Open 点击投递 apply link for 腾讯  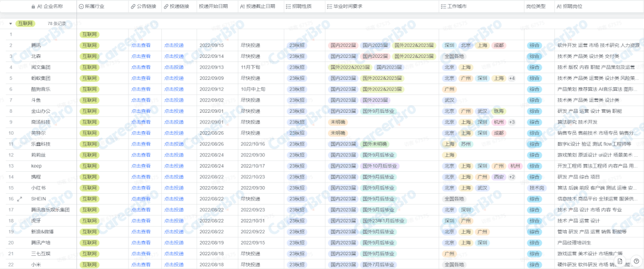tap(174, 45)
